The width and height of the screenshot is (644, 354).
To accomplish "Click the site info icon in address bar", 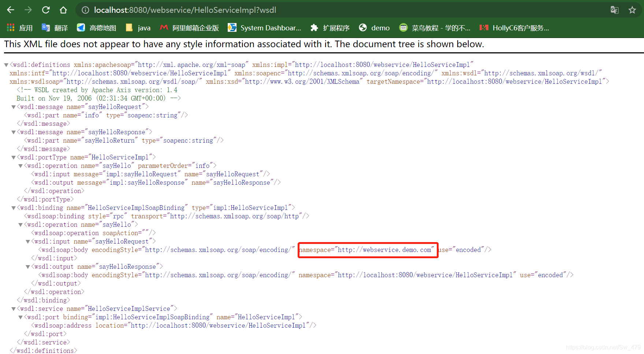I will (85, 10).
